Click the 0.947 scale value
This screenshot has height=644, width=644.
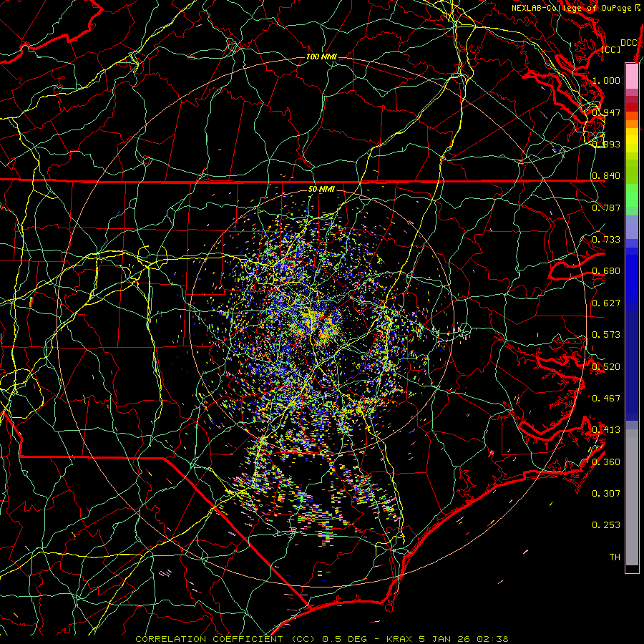tap(606, 112)
